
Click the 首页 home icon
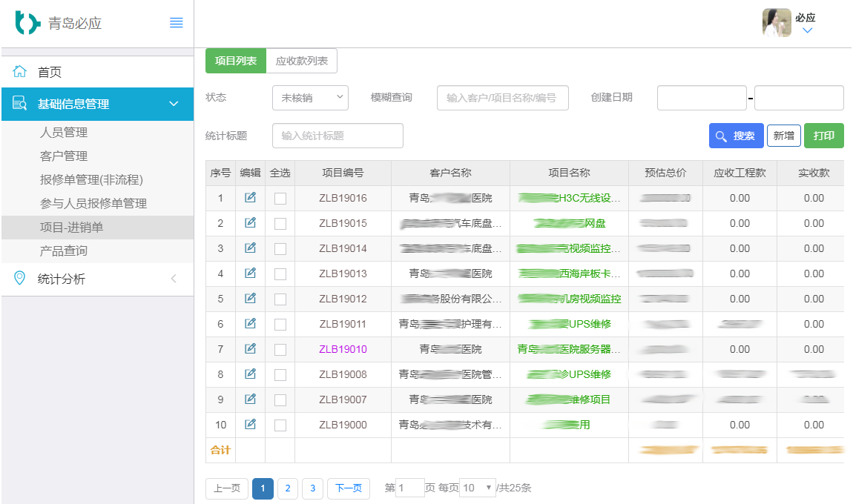click(20, 72)
